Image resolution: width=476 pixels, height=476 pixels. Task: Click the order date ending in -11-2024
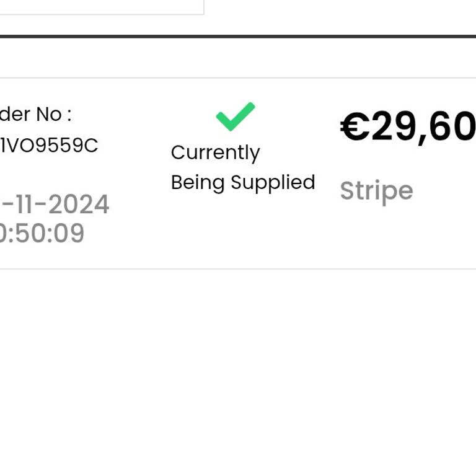55,205
